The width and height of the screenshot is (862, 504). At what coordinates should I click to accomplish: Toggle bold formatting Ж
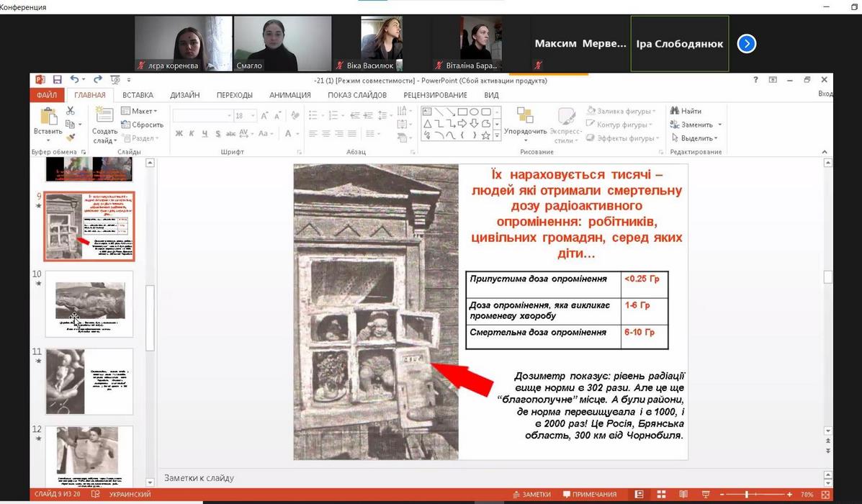click(179, 133)
